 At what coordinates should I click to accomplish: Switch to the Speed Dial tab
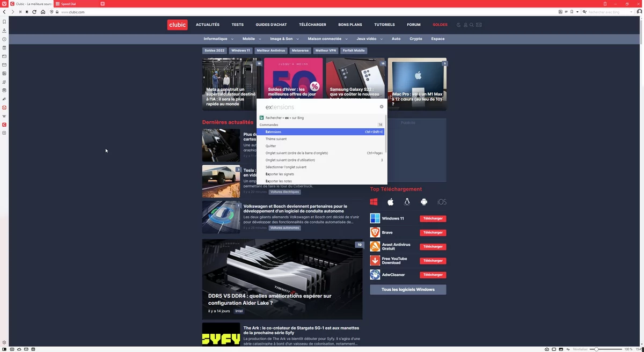tap(76, 4)
